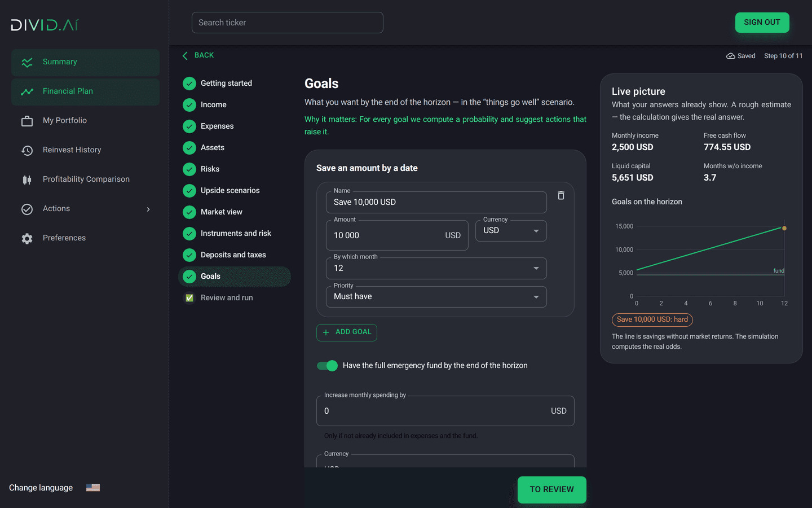The image size is (812, 508).
Task: Click the back chevron arrow icon
Action: point(185,55)
